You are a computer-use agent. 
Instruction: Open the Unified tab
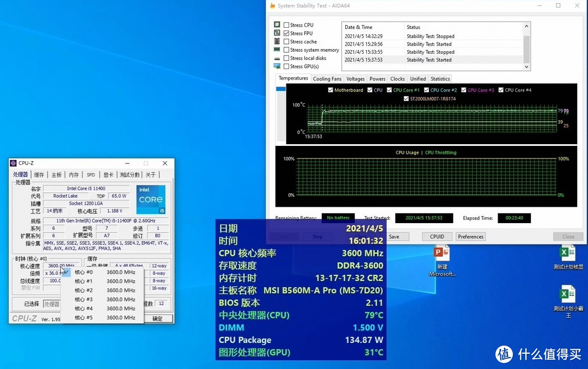[x=418, y=79]
